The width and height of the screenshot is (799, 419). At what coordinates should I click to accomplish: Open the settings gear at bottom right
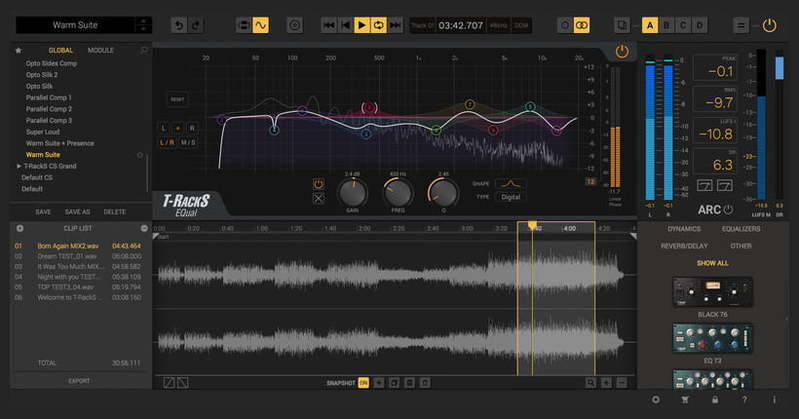(x=656, y=400)
